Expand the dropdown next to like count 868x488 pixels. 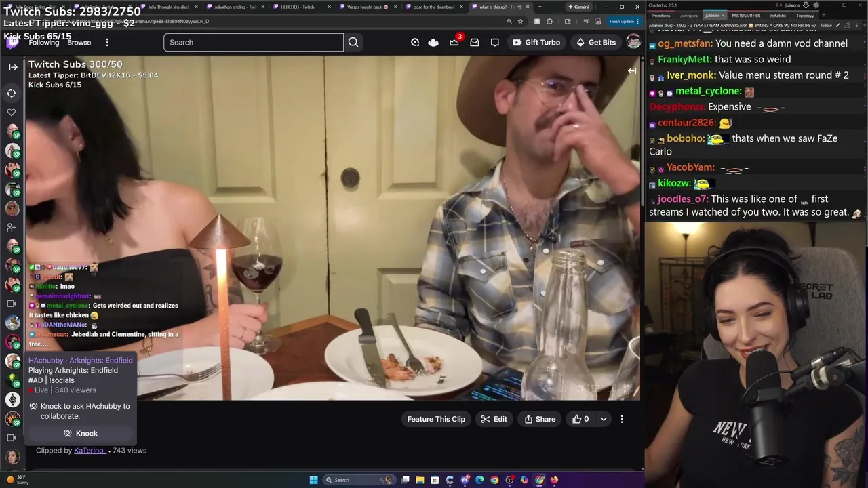click(x=604, y=419)
